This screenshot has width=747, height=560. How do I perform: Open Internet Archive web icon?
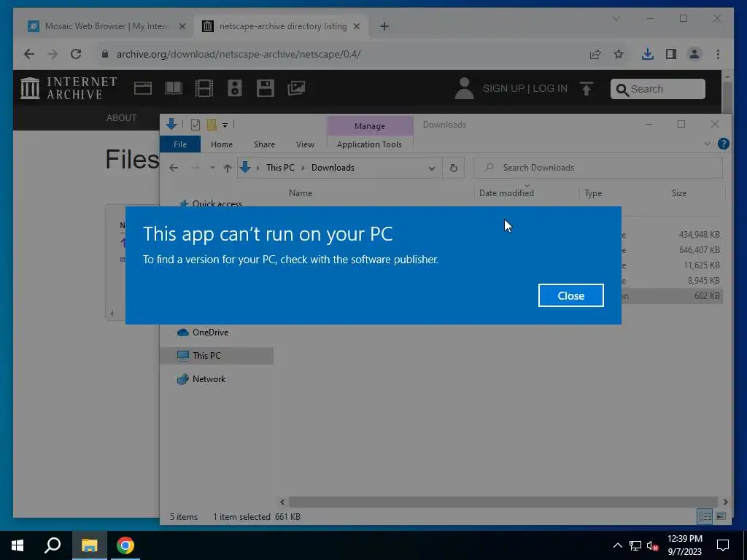143,88
